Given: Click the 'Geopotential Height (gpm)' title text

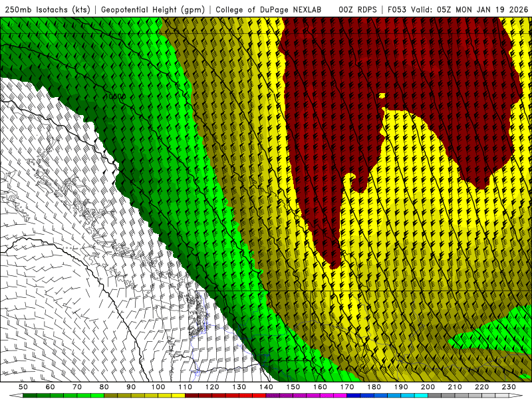Looking at the screenshot, I should coord(153,10).
